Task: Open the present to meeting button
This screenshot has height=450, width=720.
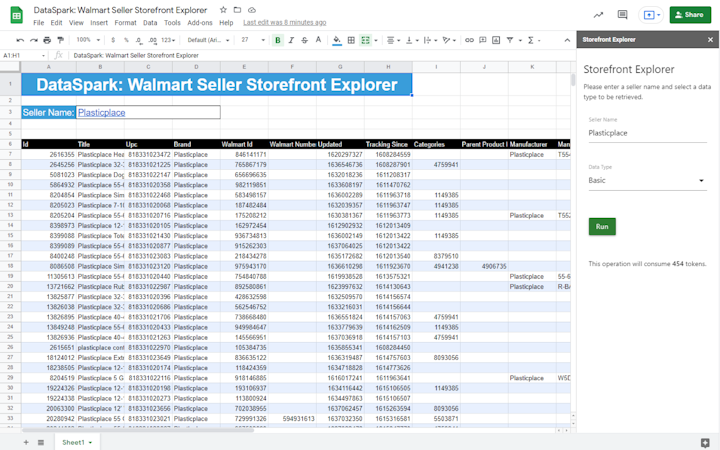Action: (651, 15)
